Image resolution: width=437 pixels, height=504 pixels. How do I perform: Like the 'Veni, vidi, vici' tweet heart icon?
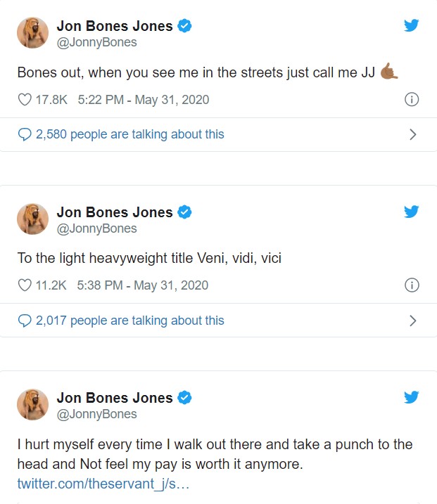tap(25, 285)
